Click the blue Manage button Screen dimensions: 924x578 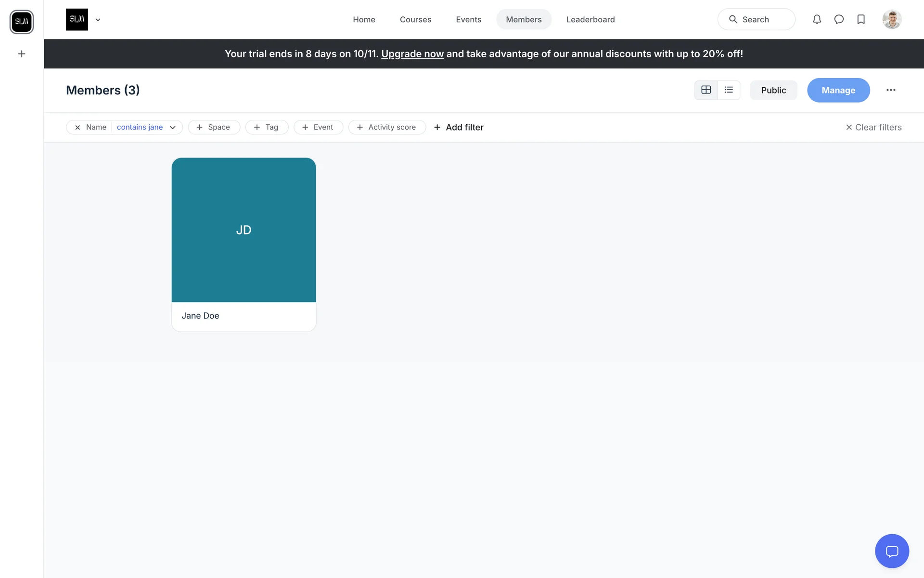pyautogui.click(x=838, y=90)
